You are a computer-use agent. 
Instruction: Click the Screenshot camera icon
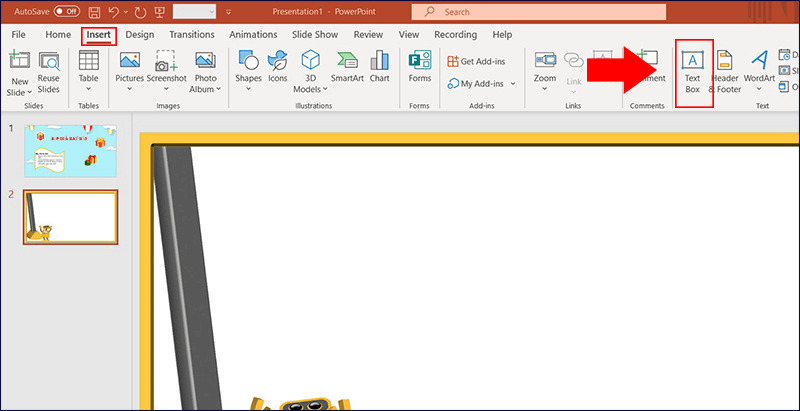(x=166, y=60)
